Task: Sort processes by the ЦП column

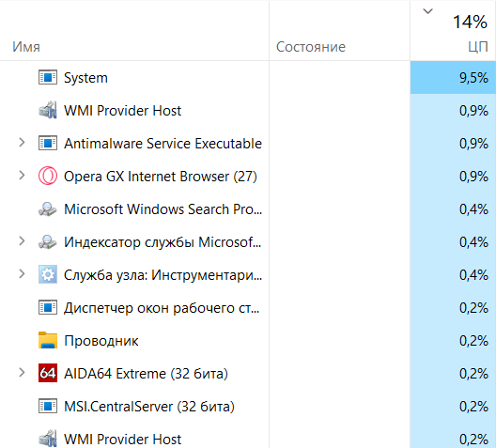Action: click(478, 47)
